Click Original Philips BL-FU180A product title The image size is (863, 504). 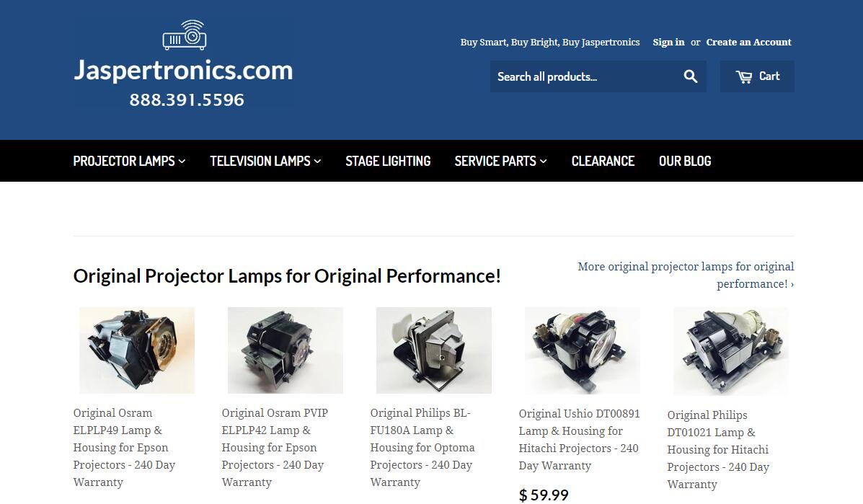[422, 447]
